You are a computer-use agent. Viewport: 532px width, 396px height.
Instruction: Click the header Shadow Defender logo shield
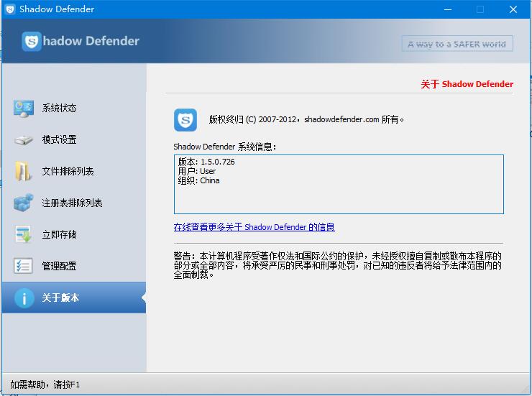(x=32, y=42)
